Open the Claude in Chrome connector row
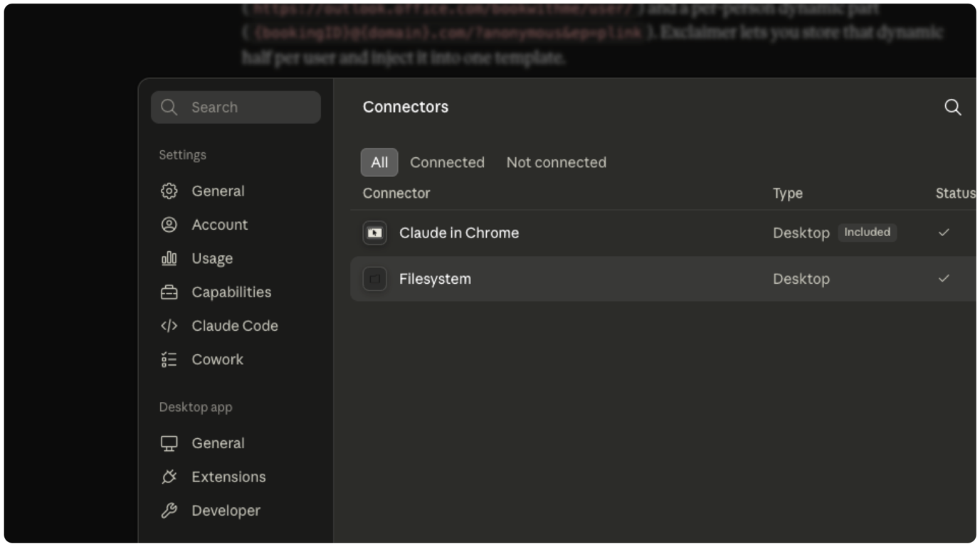Image resolution: width=980 pixels, height=547 pixels. tap(663, 233)
